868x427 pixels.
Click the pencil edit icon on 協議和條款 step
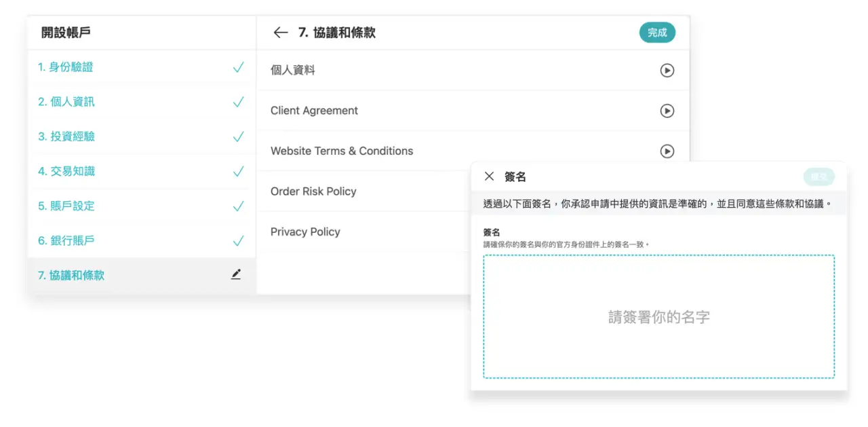[236, 274]
